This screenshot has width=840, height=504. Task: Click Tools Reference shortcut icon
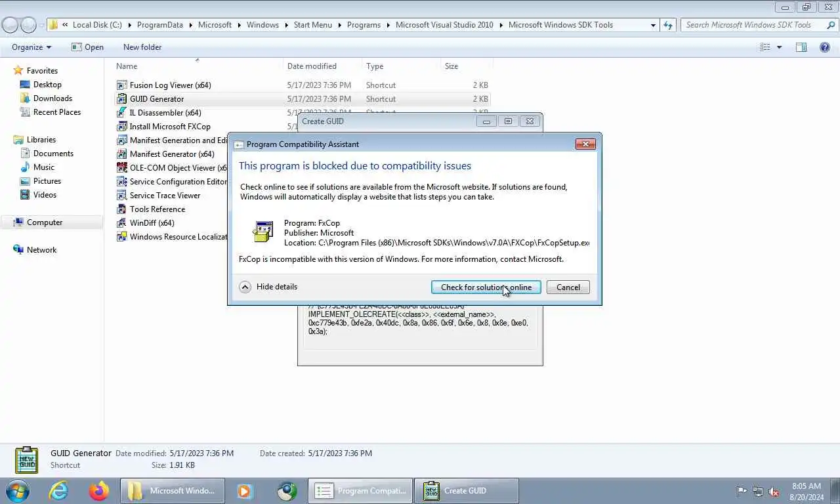pyautogui.click(x=121, y=209)
